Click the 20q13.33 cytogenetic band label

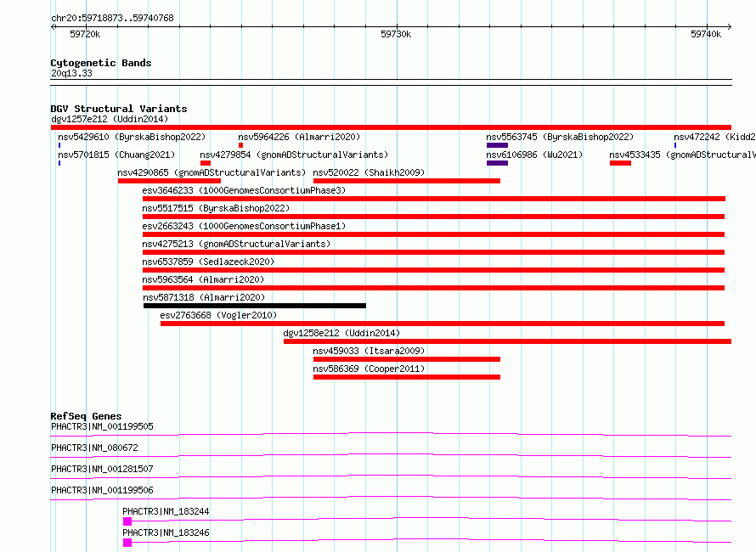click(71, 73)
